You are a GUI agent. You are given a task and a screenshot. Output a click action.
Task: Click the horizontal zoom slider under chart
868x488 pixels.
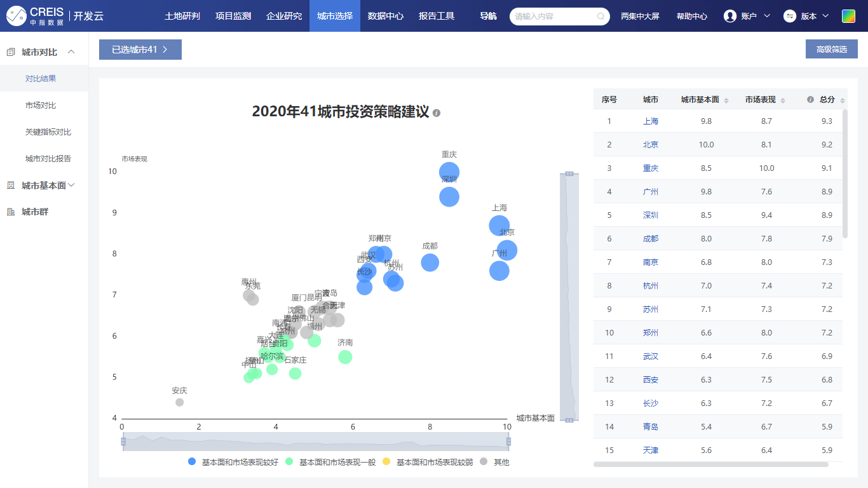click(316, 442)
